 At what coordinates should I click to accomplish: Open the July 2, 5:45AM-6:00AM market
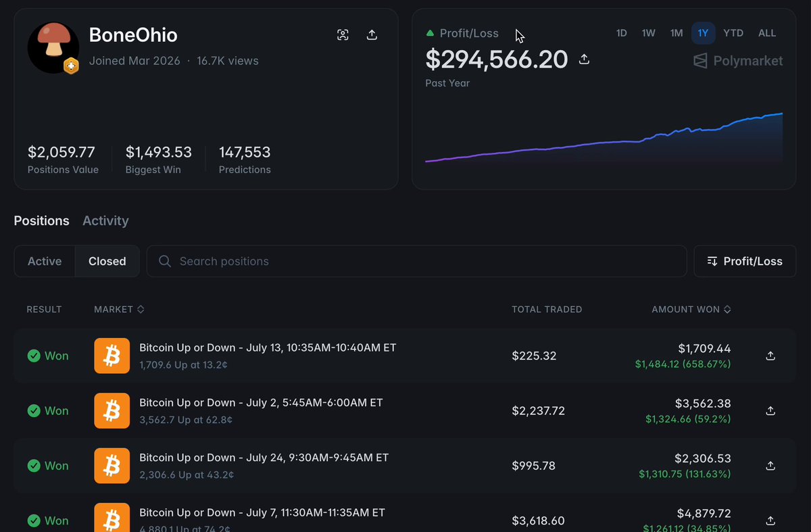tap(261, 402)
